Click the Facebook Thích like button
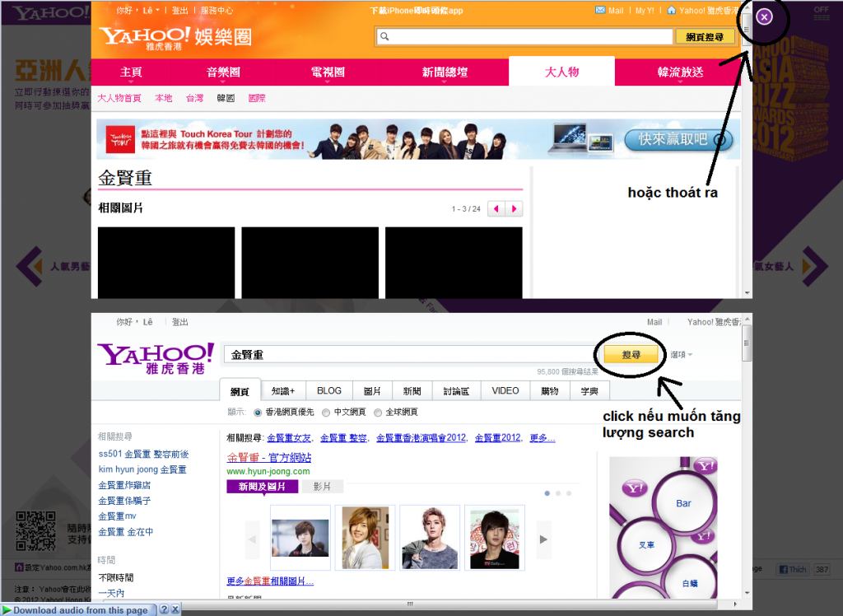843x616 pixels. click(793, 569)
